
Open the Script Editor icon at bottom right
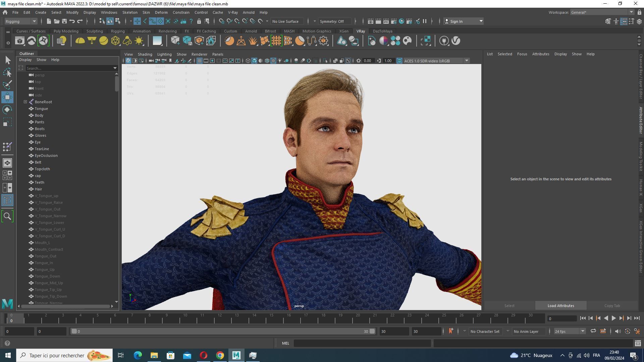[x=638, y=343]
